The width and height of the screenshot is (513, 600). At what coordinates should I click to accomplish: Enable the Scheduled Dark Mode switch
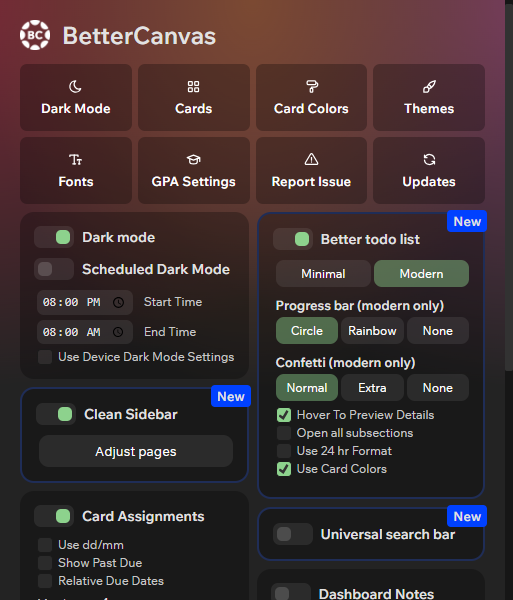point(54,269)
